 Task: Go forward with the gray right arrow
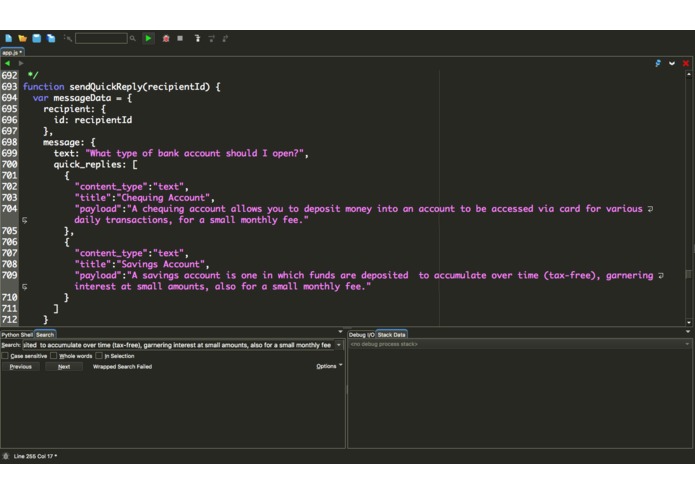coord(21,63)
